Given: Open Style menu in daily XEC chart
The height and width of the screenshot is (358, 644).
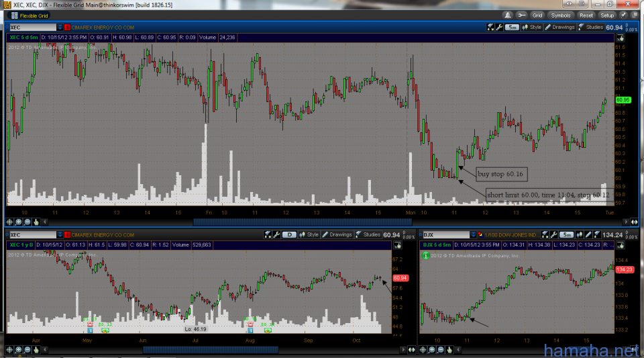Looking at the screenshot, I should pyautogui.click(x=309, y=234).
